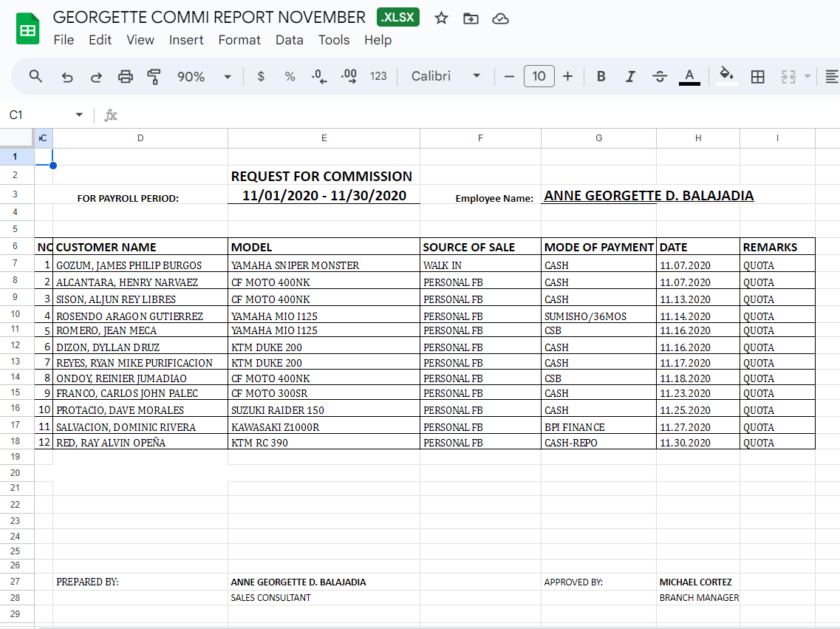Open the text color picker
This screenshot has width=840, height=629.
(689, 77)
